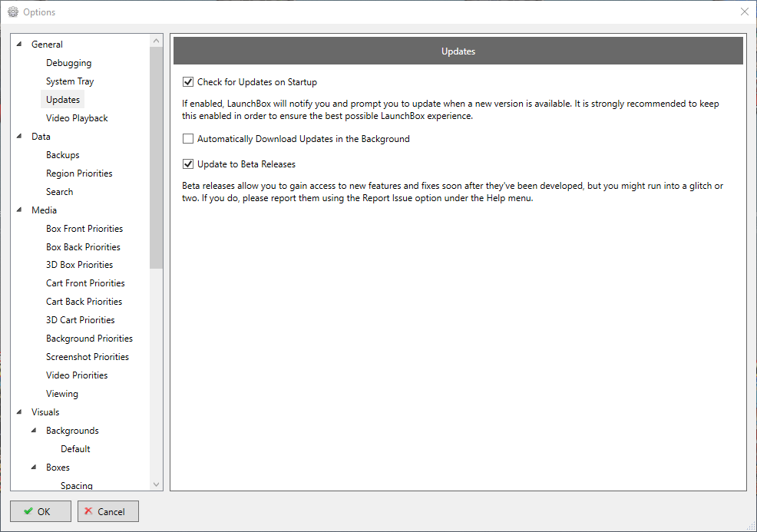Confirm settings with the OK button
This screenshot has width=757, height=532.
tap(41, 511)
